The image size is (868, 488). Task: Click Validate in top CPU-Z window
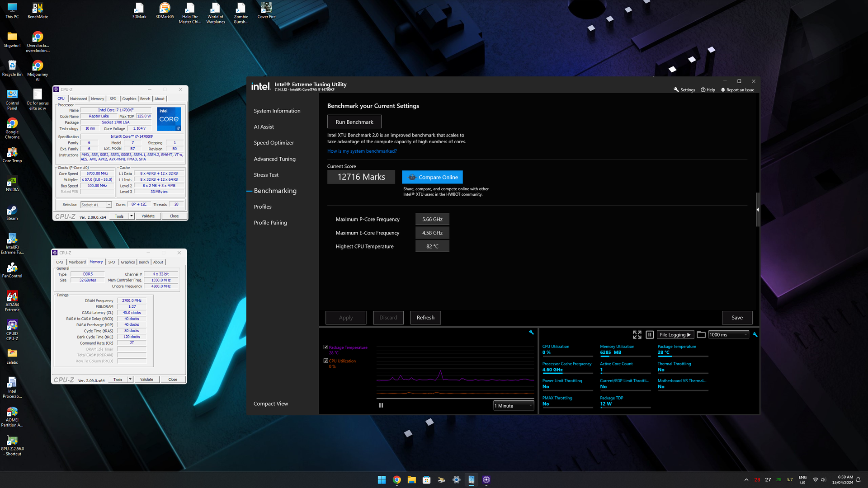click(148, 216)
